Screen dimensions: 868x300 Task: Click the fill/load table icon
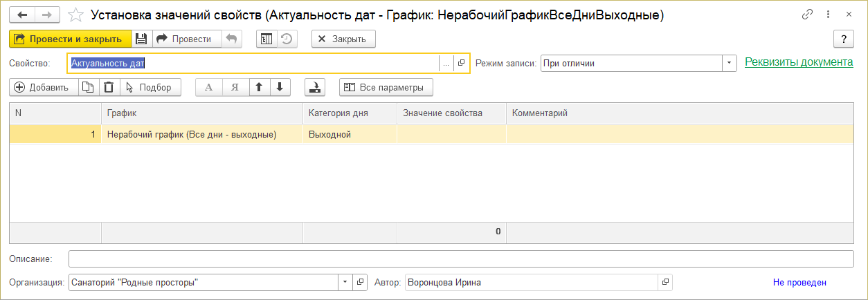[x=314, y=88]
